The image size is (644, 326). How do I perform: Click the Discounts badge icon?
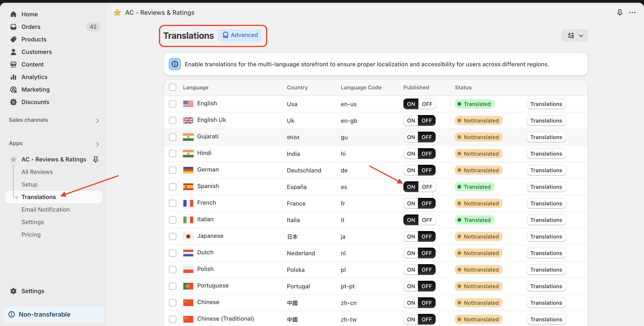click(13, 102)
